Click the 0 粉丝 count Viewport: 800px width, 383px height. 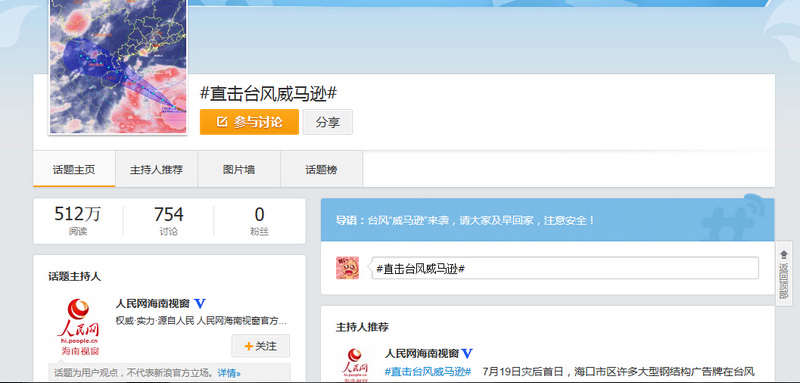(259, 221)
